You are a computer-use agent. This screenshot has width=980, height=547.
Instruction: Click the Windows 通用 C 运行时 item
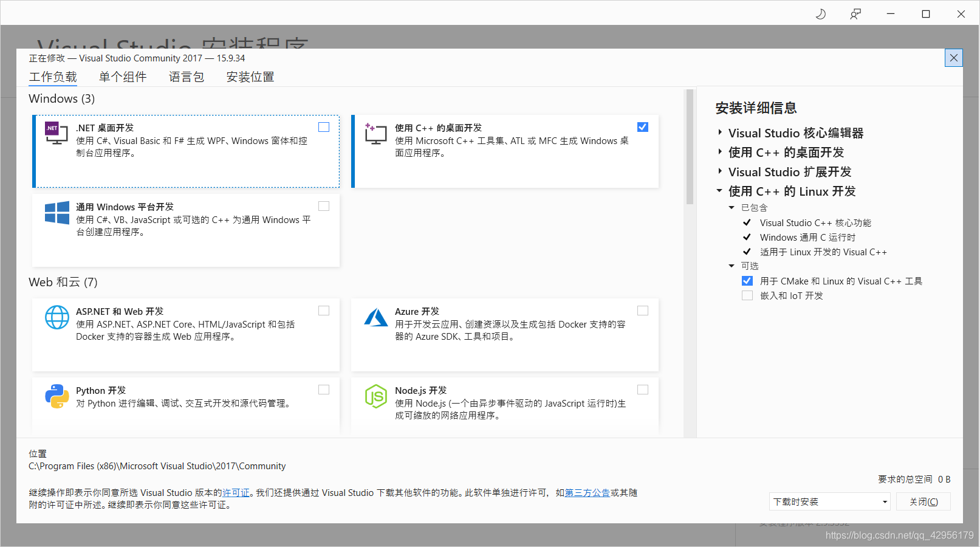[x=807, y=238]
